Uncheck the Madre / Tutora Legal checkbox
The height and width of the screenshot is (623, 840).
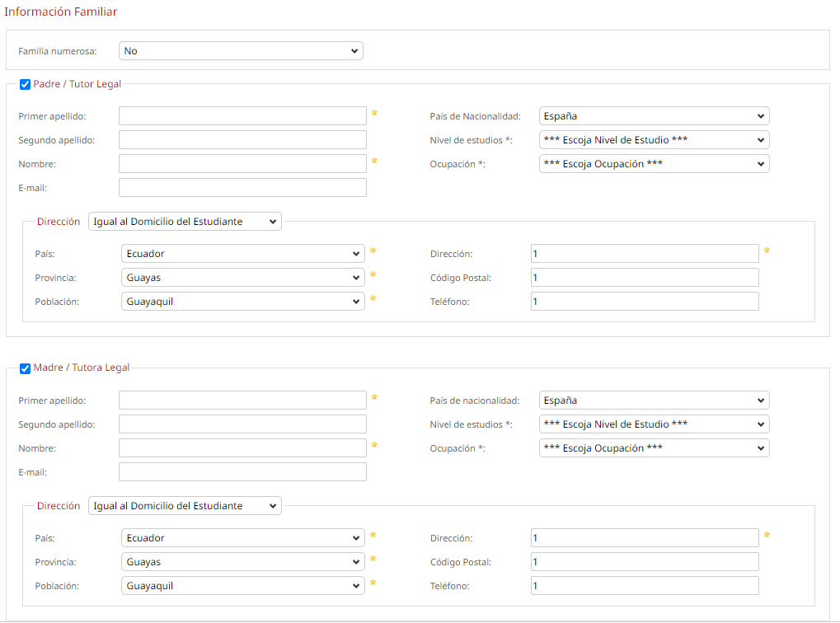click(x=25, y=368)
